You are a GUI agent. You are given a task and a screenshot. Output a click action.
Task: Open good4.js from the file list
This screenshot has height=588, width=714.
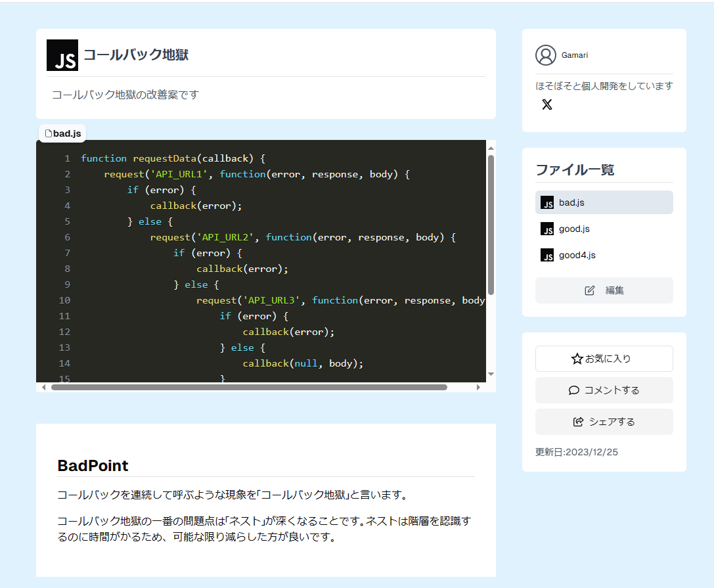point(604,255)
